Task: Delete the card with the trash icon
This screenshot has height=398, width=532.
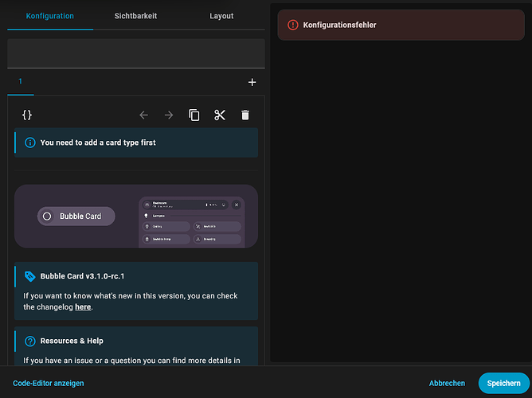Action: pos(245,115)
